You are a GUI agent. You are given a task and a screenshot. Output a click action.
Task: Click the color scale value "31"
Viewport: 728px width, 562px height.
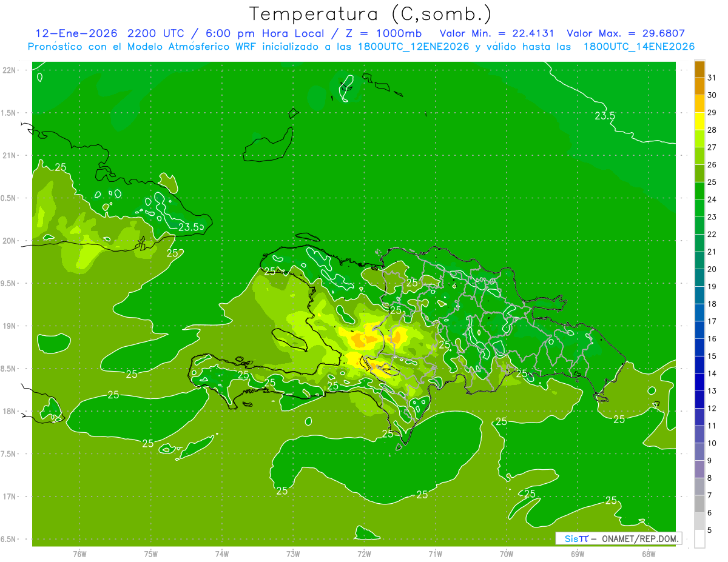pos(712,78)
